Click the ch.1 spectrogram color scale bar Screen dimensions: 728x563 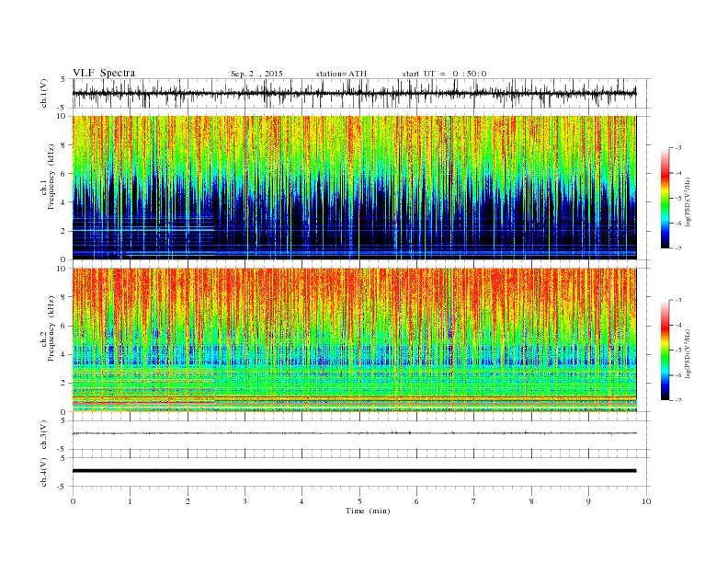[x=665, y=198]
